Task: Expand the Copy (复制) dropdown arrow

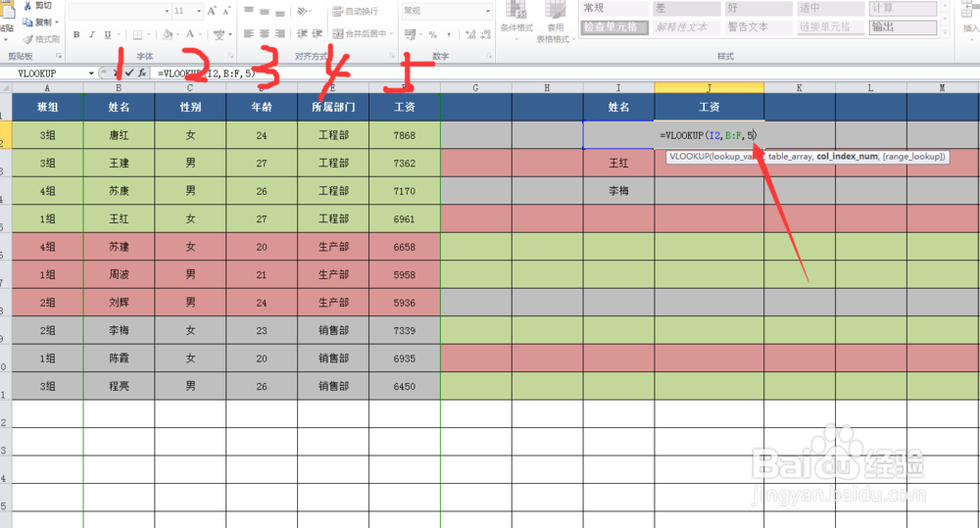Action: click(x=57, y=22)
